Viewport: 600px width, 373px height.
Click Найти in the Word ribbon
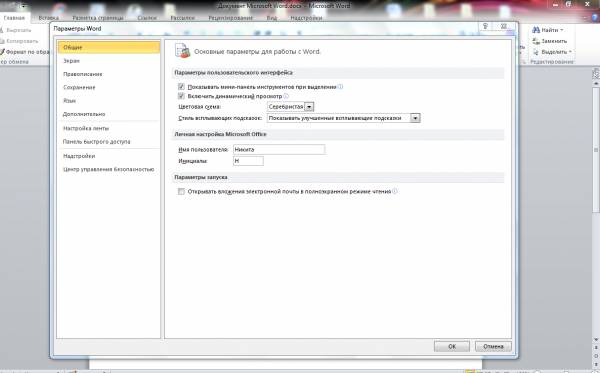(x=548, y=30)
